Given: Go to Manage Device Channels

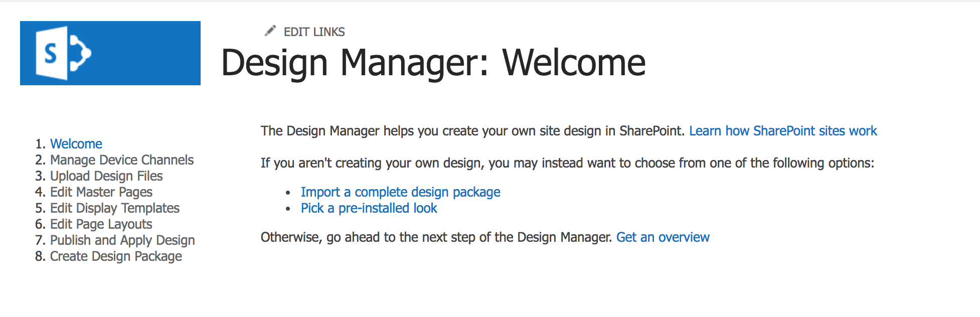Looking at the screenshot, I should click(122, 160).
